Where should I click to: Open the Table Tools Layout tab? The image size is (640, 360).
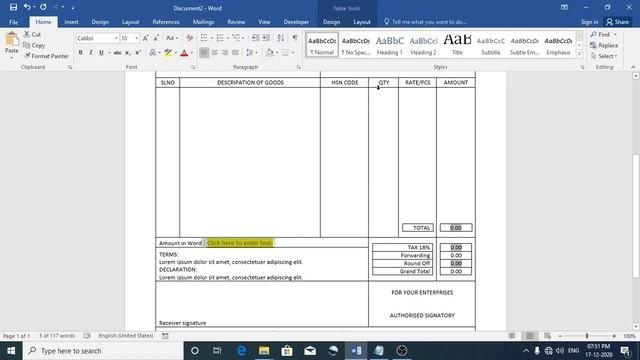tap(362, 22)
